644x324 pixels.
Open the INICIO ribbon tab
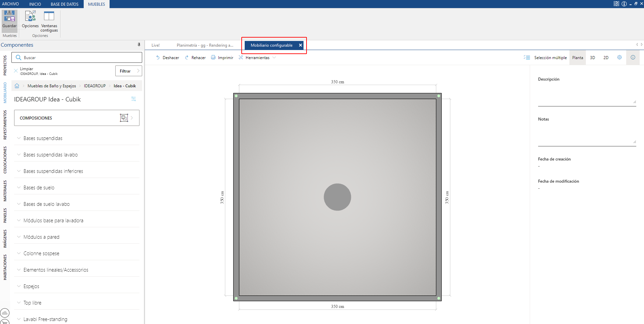coord(35,4)
